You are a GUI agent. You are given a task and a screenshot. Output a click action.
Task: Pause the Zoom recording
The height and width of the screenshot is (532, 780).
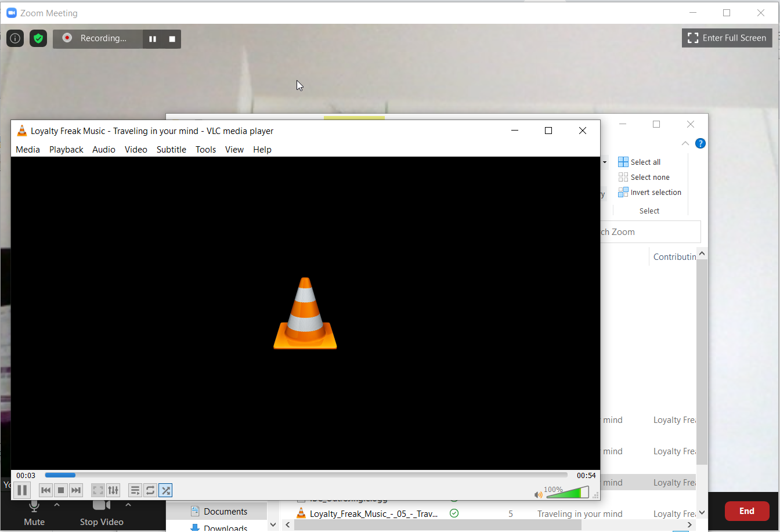[153, 39]
